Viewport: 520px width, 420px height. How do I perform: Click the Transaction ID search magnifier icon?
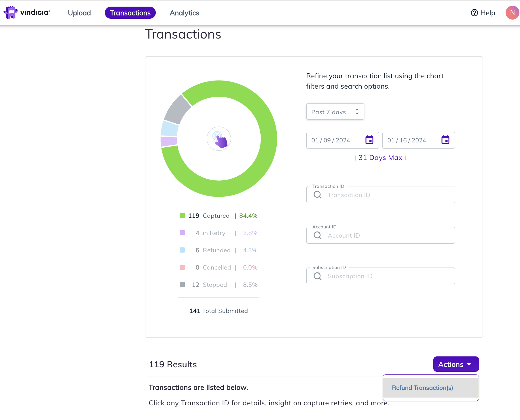pos(318,195)
